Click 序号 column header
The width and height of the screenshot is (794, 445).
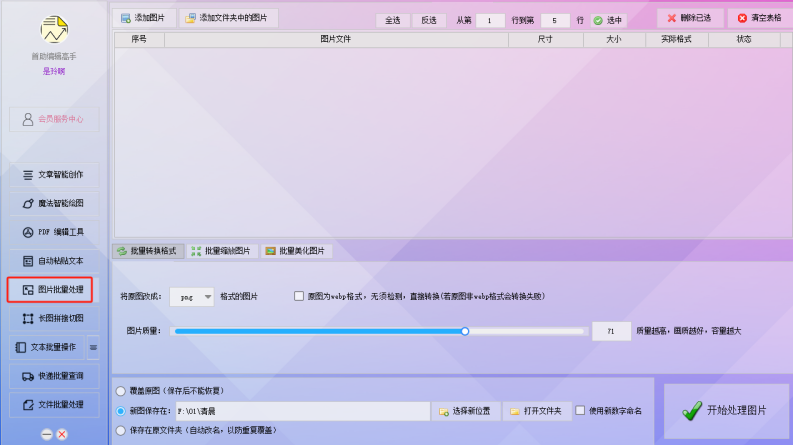click(139, 39)
